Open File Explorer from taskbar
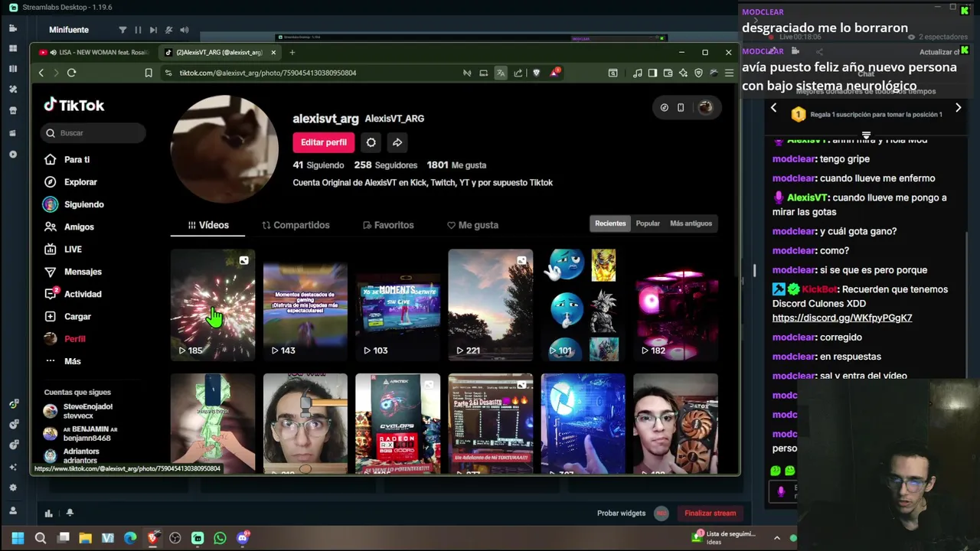Image resolution: width=980 pixels, height=551 pixels. (x=85, y=538)
